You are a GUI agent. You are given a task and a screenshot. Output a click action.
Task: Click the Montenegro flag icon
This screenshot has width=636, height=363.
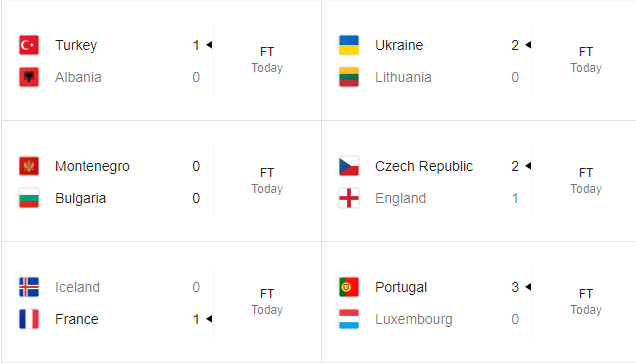29,166
